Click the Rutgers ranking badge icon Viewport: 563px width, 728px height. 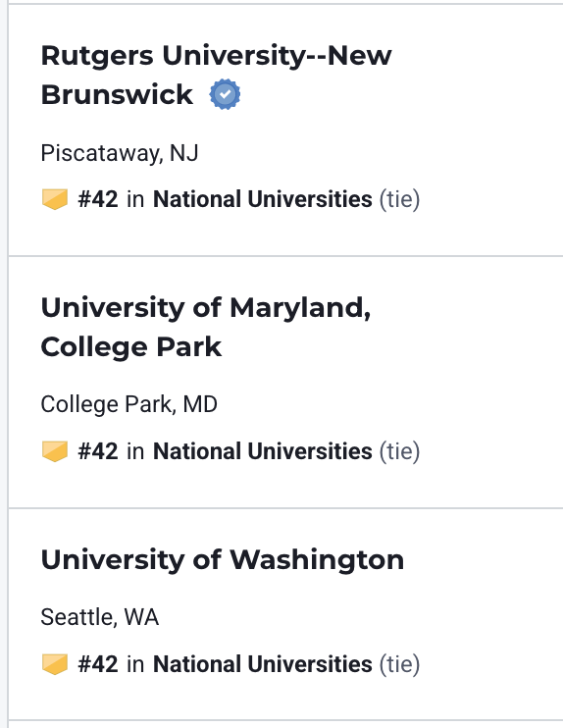(55, 199)
